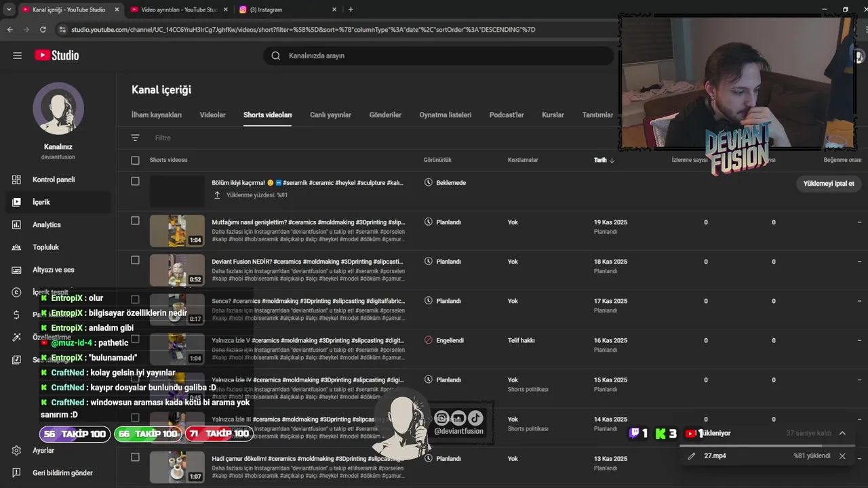Screen dimensions: 868x488
Task: Click Hadi çamur dökelim video title
Action: [309, 459]
